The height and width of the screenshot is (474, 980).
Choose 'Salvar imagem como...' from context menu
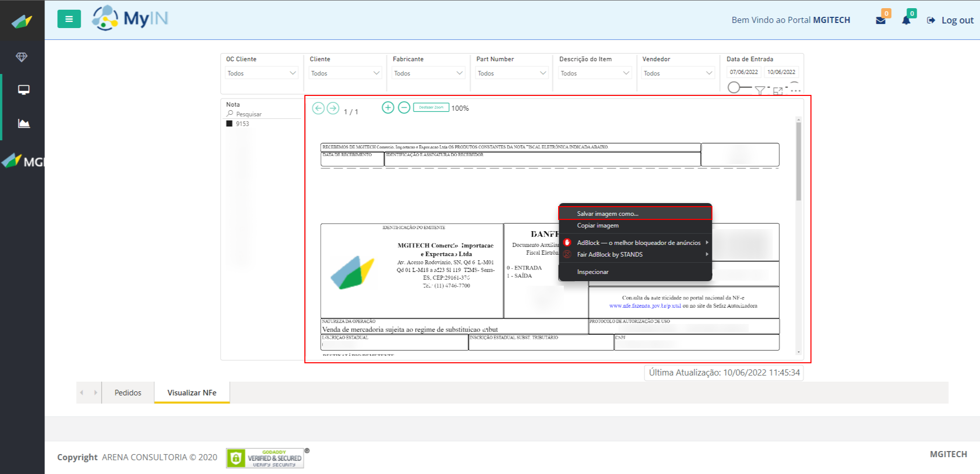[x=608, y=214]
